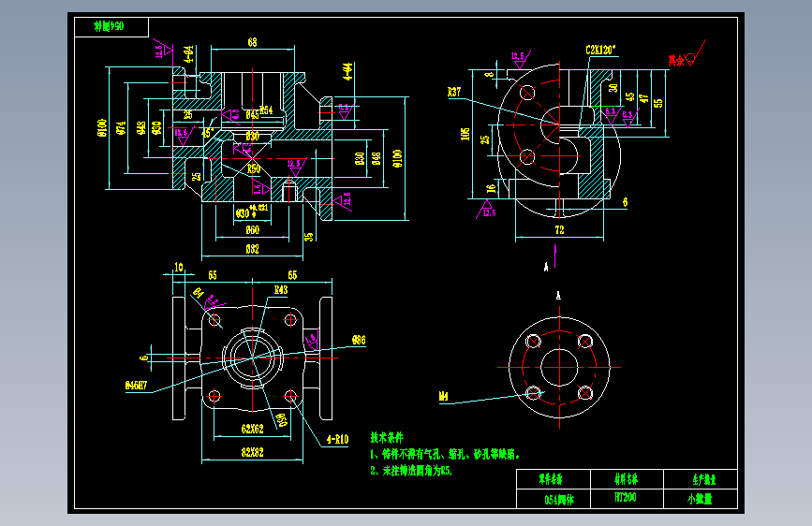Click the R43 radius label
This screenshot has width=812, height=526.
[281, 290]
